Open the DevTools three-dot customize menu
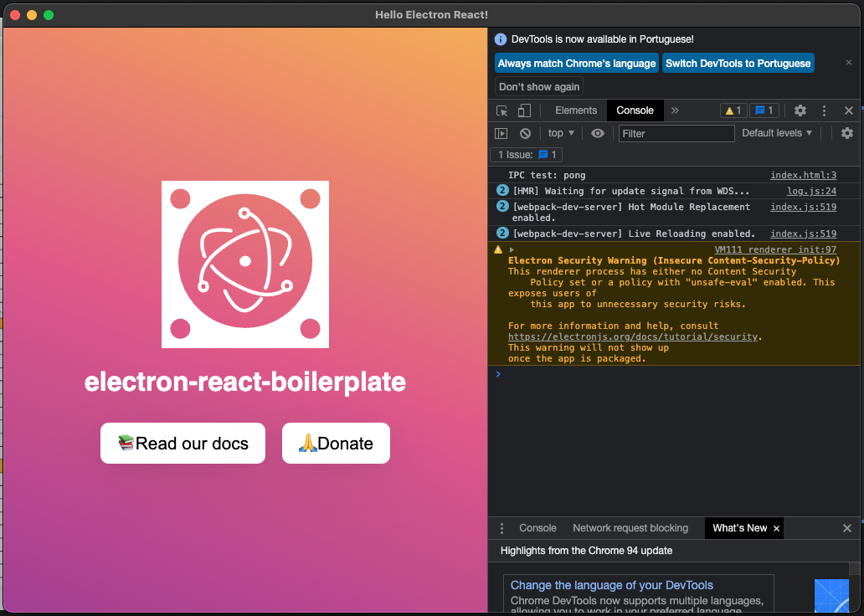Screen dimensions: 864x616 [824, 110]
